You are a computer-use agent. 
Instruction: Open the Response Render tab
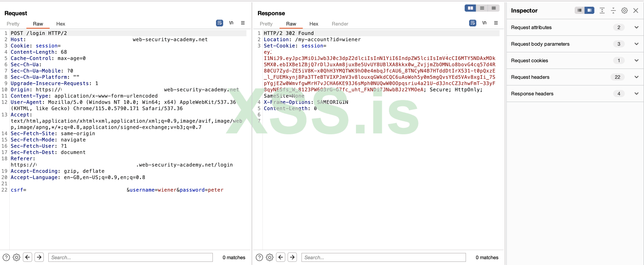coord(340,24)
